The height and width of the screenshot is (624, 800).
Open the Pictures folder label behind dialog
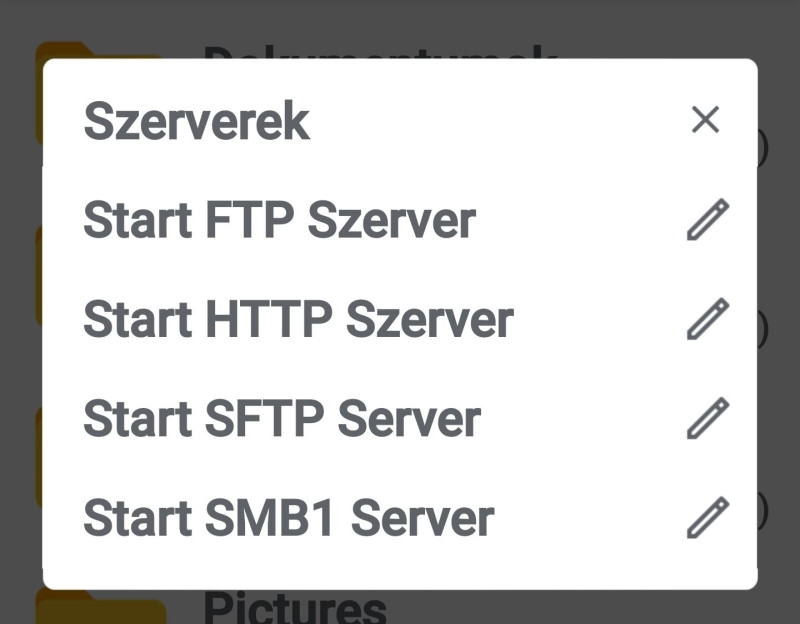pos(295,607)
